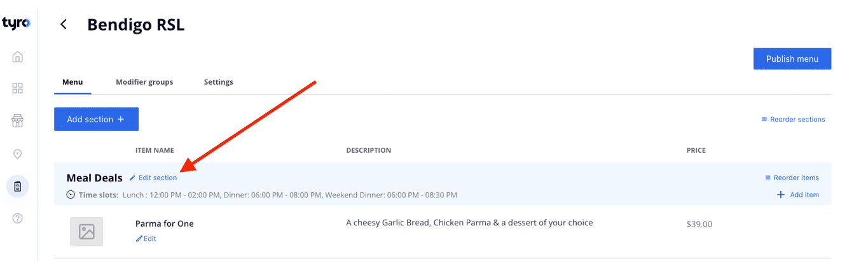Click the Parma for One image placeholder
This screenshot has width=868, height=261.
tap(86, 232)
